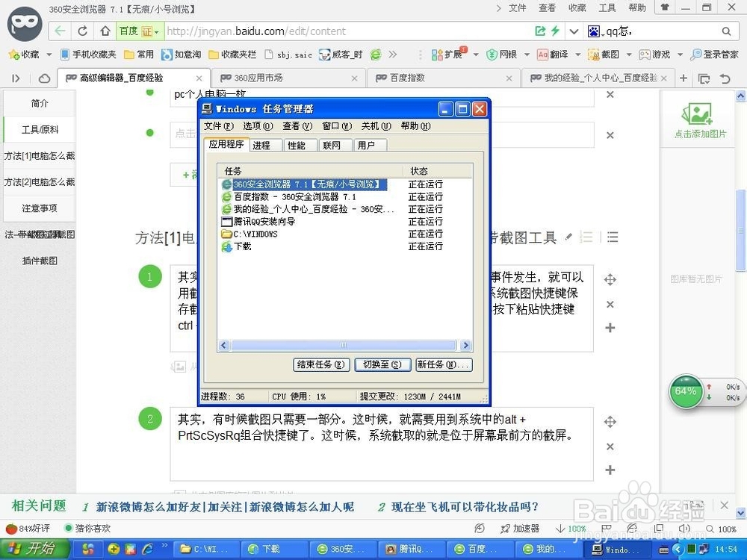Expand the 收藏 dropdown arrow
This screenshot has width=747, height=560.
[49, 55]
